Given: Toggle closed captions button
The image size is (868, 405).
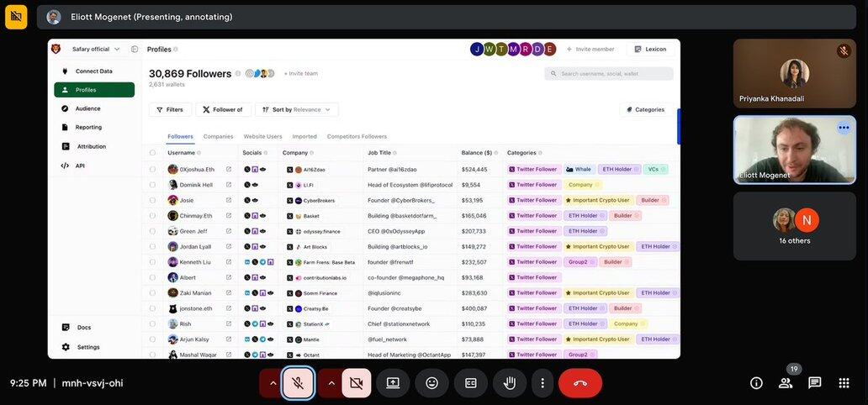Looking at the screenshot, I should tap(471, 383).
